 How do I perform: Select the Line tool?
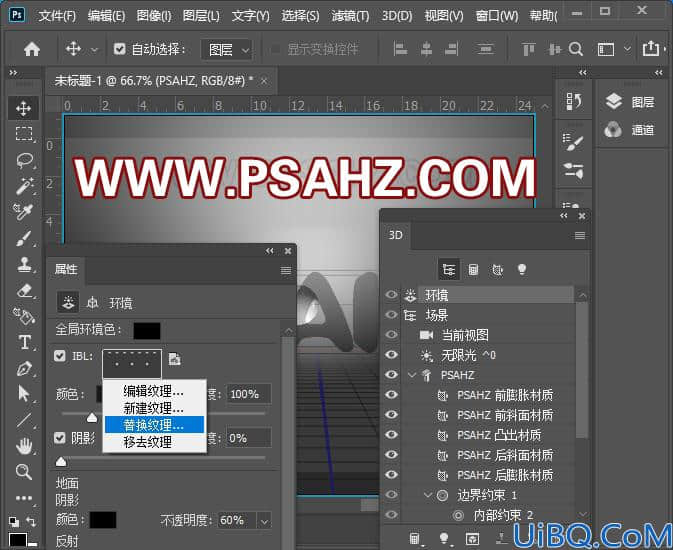(x=24, y=419)
